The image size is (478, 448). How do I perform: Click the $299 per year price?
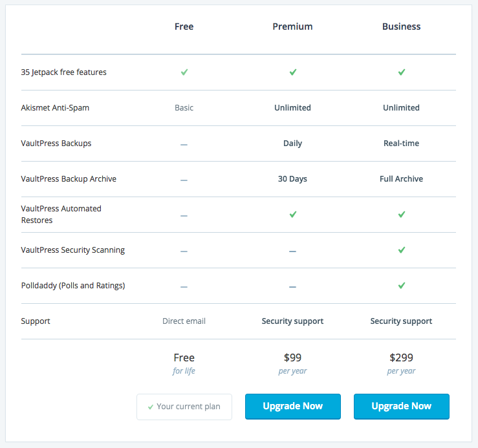[x=401, y=363]
